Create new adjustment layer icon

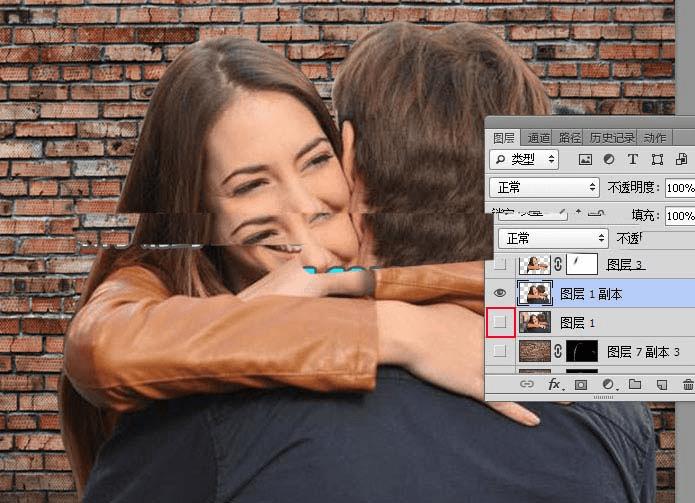pos(609,384)
